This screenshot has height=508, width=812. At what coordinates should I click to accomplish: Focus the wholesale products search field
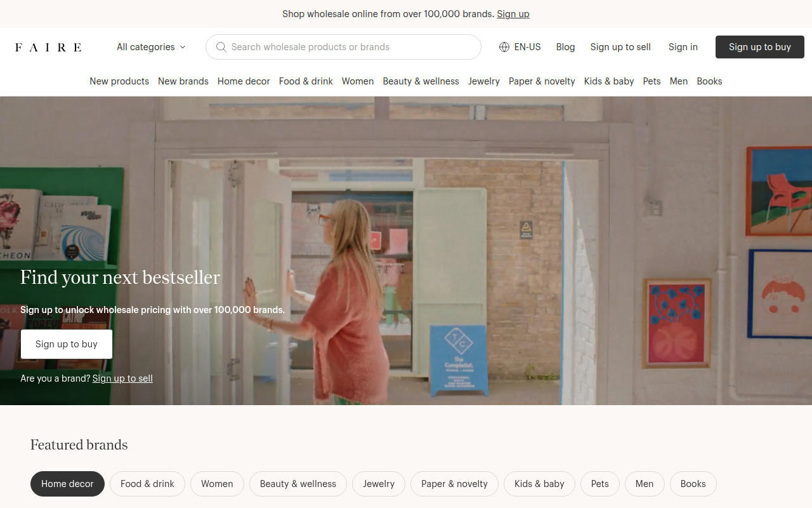(x=343, y=47)
